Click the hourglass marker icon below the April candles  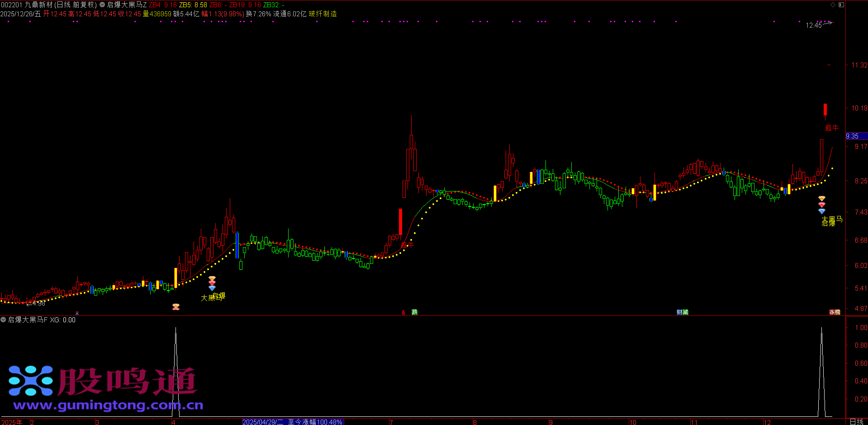point(176,307)
